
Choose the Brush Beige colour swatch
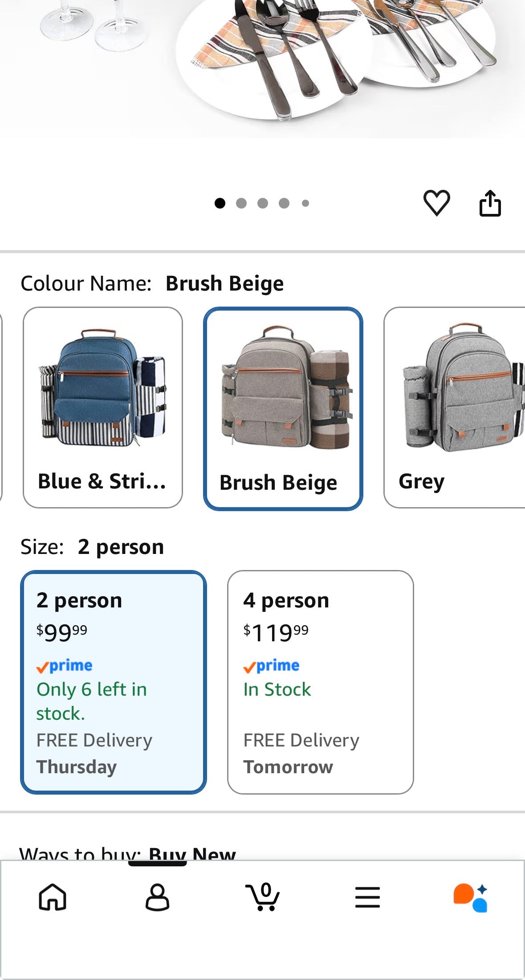(283, 408)
